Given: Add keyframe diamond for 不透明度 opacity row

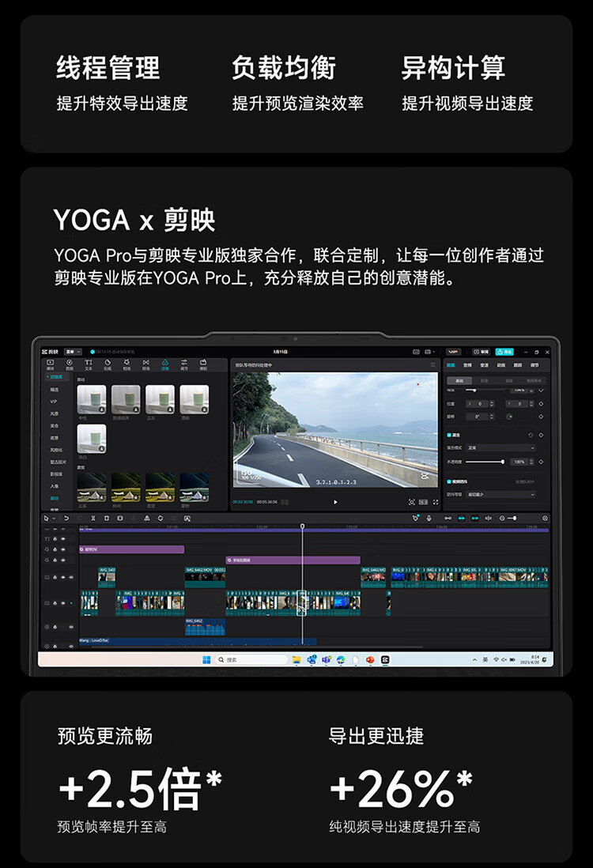Looking at the screenshot, I should coord(541,462).
